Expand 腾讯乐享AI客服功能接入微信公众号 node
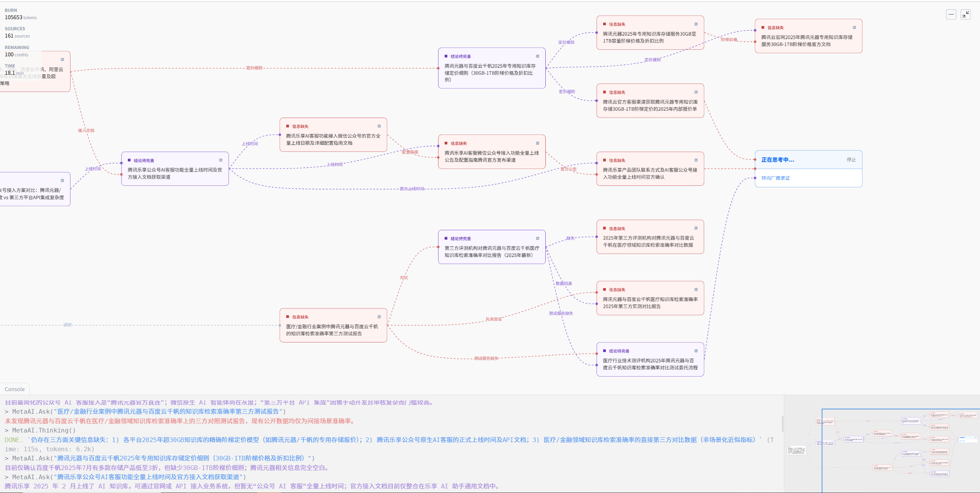The width and height of the screenshot is (980, 493). click(x=379, y=126)
